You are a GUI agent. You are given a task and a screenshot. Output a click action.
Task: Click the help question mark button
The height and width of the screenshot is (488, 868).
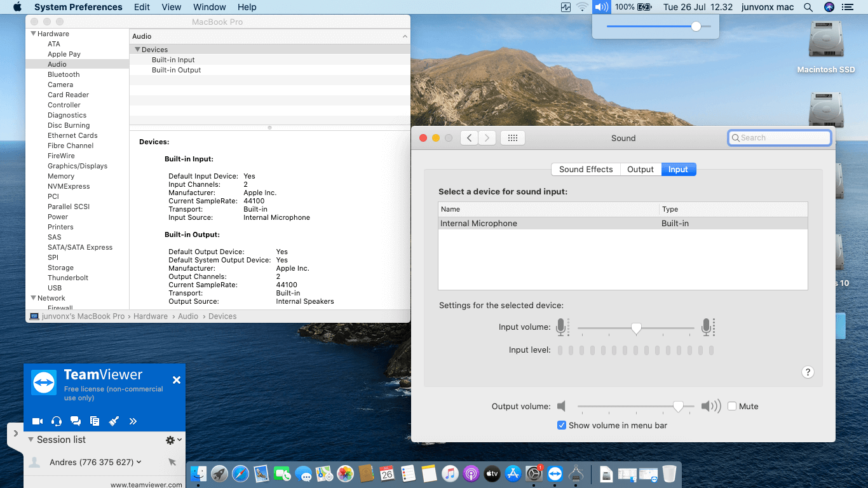[x=808, y=372]
